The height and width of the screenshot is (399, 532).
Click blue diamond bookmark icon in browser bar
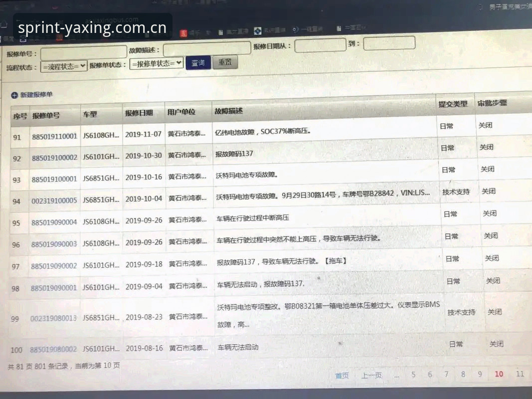[x=258, y=31]
